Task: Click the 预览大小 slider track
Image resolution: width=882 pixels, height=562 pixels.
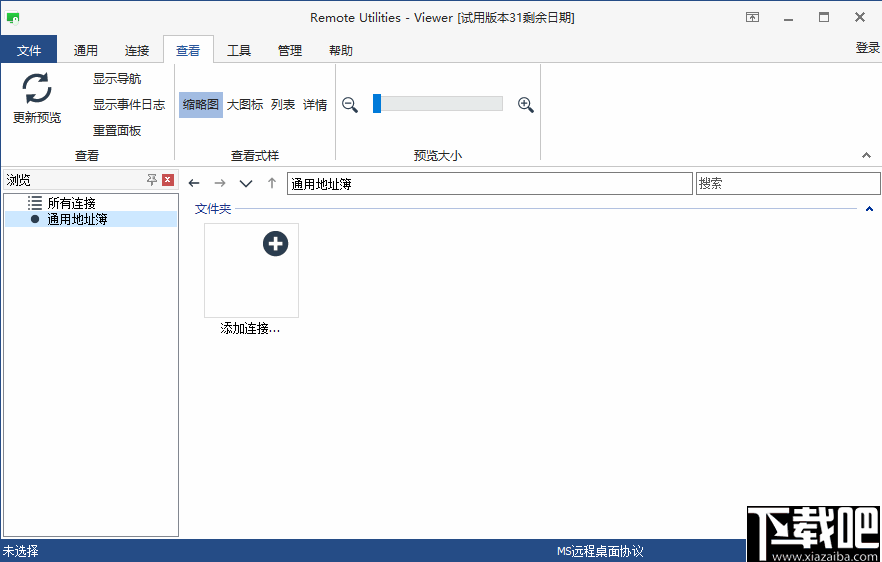Action: click(x=438, y=104)
